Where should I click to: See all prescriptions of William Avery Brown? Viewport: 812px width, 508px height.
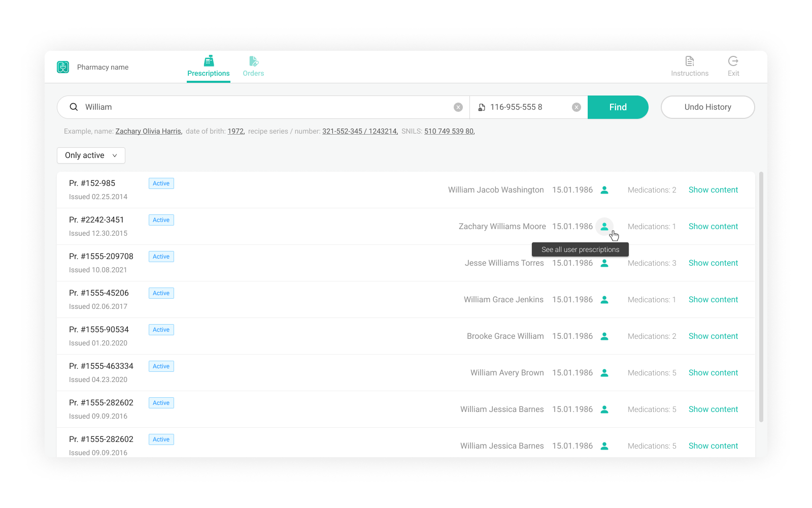[x=604, y=373]
